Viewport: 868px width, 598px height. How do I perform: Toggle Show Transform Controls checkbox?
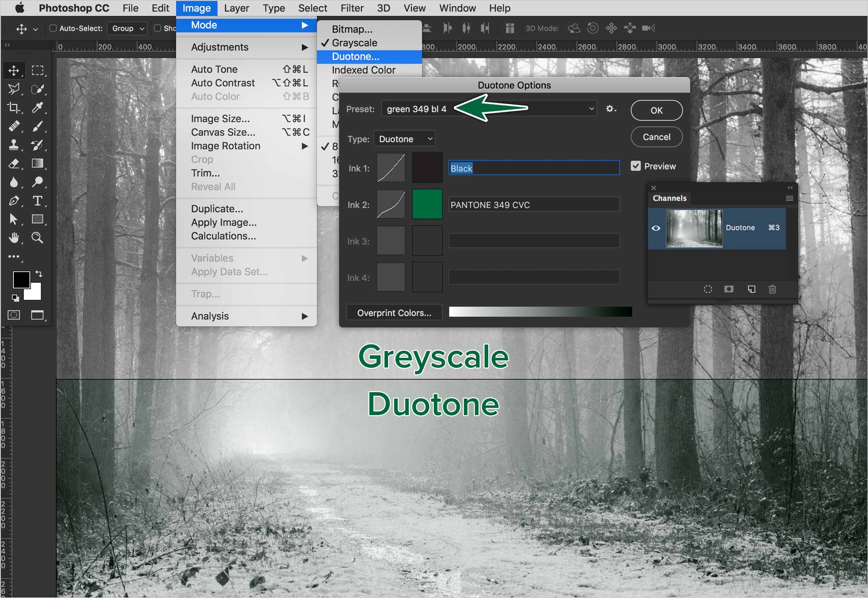[158, 28]
